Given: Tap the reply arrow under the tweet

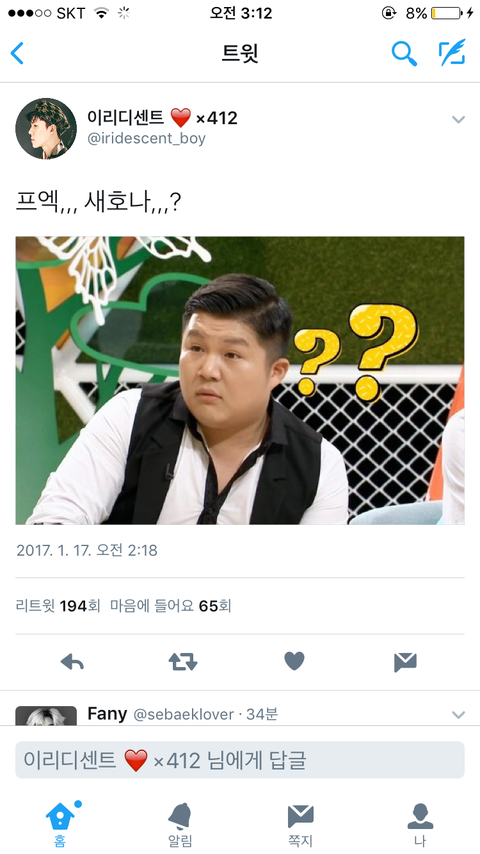Looking at the screenshot, I should [72, 662].
